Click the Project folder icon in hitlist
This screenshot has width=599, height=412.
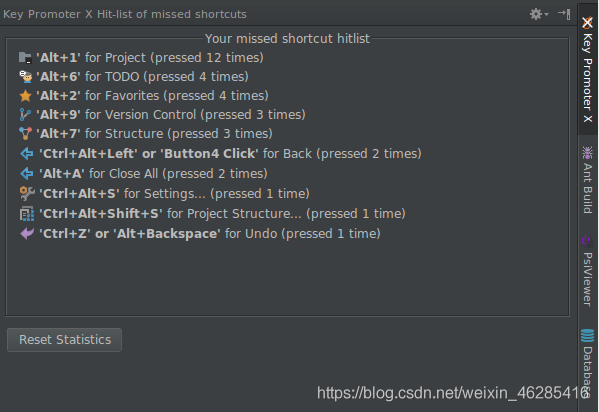(25, 58)
